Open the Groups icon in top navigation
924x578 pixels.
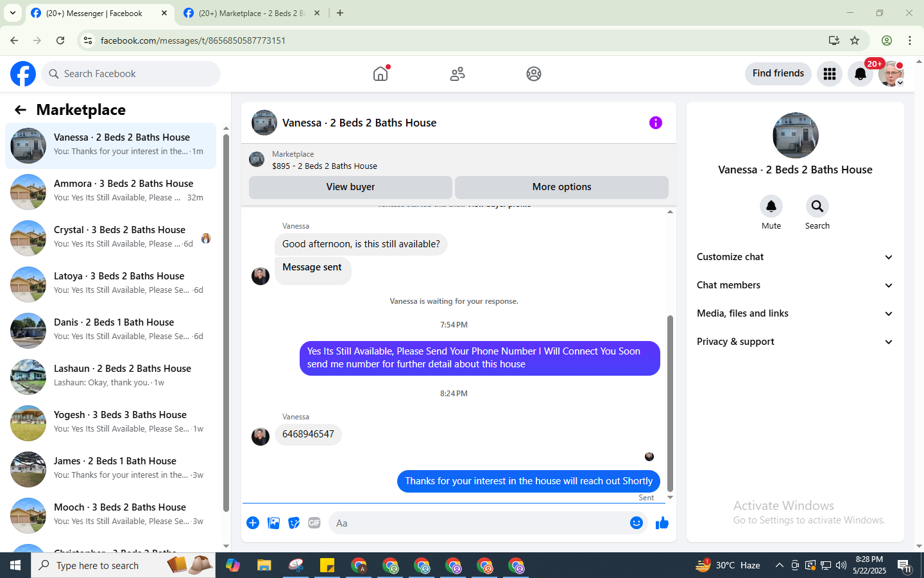[x=534, y=74]
